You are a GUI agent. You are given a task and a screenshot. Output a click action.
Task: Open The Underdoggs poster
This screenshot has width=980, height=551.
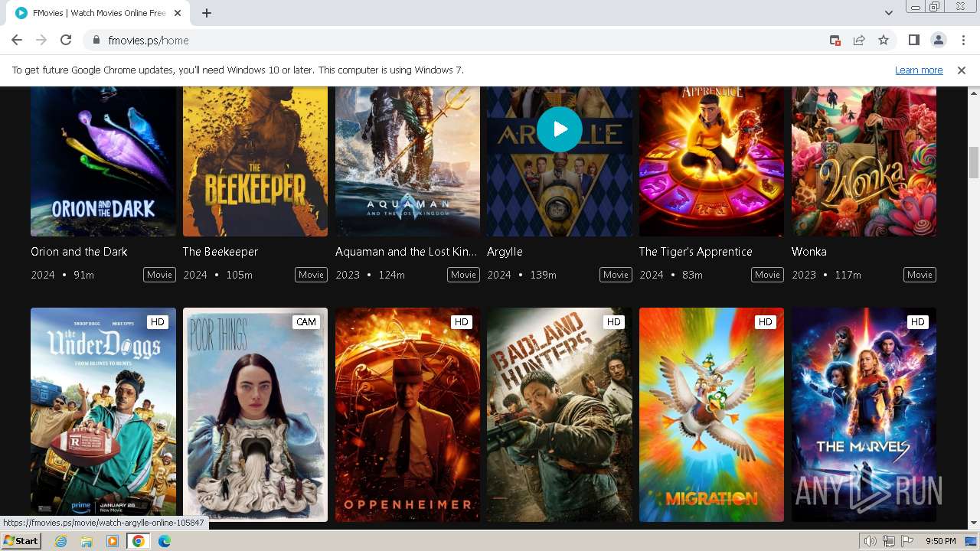point(103,415)
